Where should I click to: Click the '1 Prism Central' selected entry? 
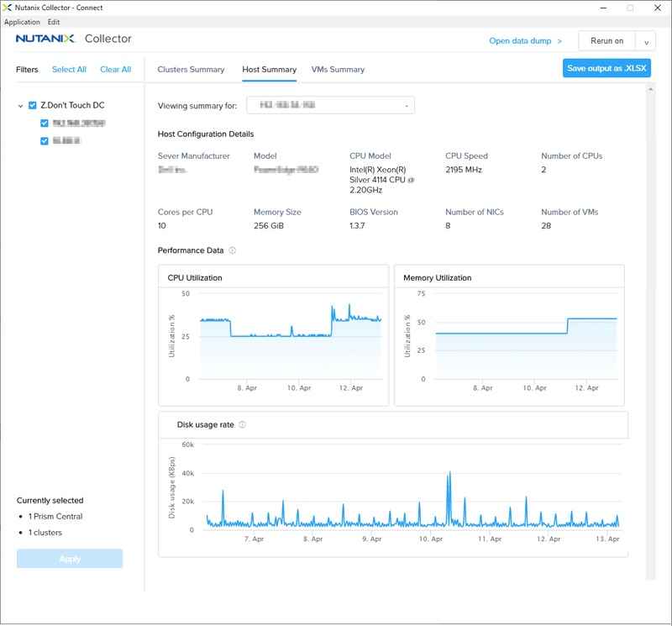point(55,516)
